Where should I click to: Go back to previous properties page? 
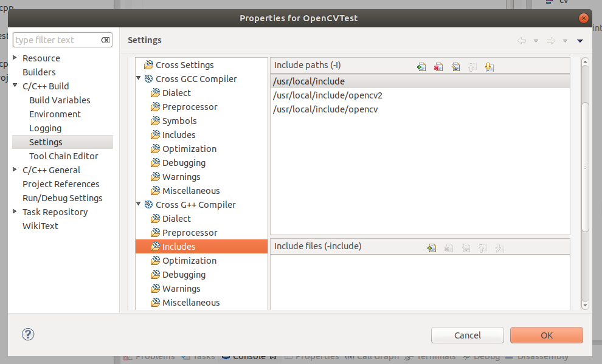pyautogui.click(x=521, y=41)
